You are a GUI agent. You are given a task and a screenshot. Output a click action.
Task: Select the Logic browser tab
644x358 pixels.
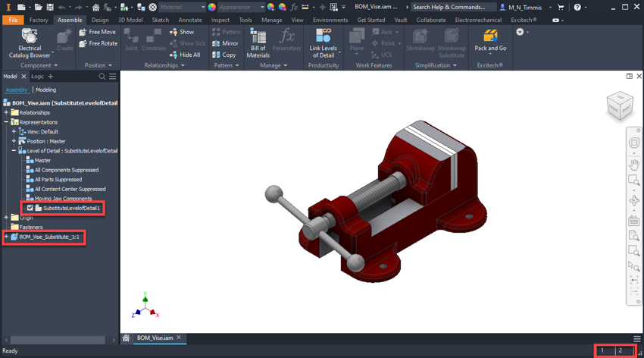pyautogui.click(x=37, y=77)
